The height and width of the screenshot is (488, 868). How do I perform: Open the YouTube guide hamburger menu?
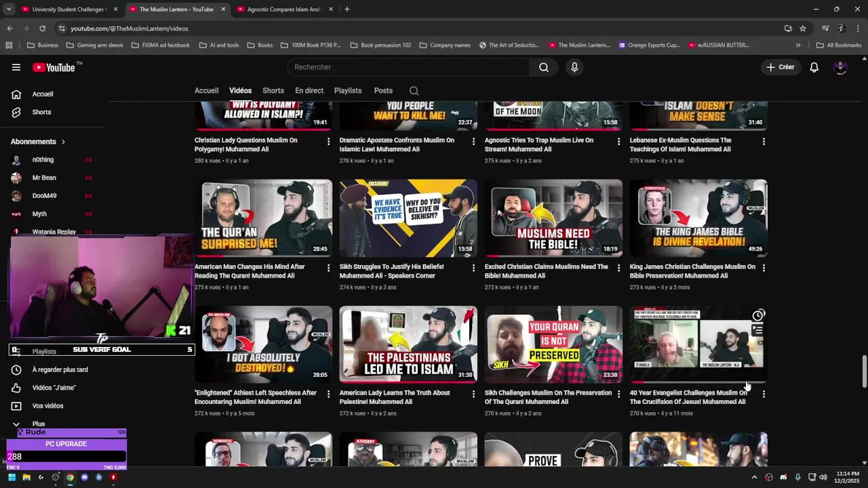click(16, 67)
